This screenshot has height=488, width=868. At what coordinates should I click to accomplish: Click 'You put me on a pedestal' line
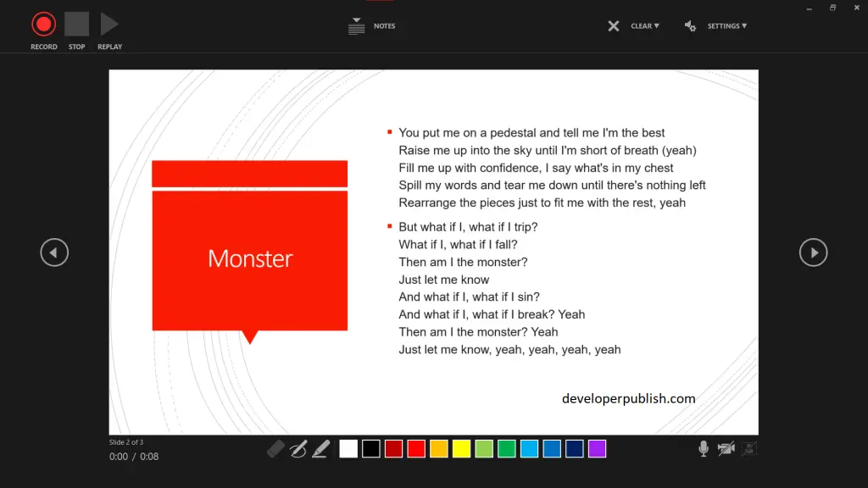531,133
